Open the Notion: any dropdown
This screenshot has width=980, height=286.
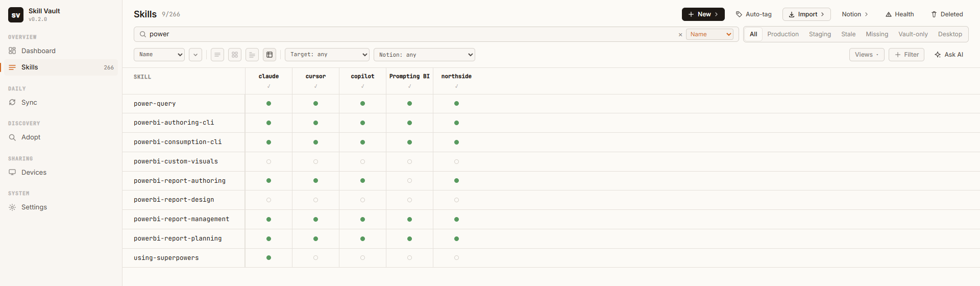point(425,55)
